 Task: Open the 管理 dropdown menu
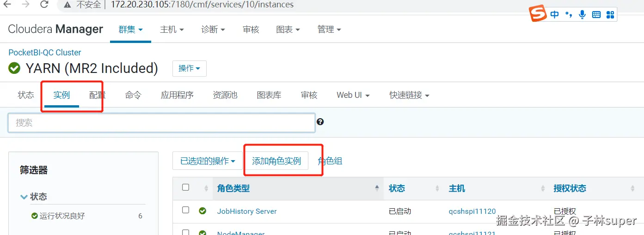pyautogui.click(x=329, y=30)
